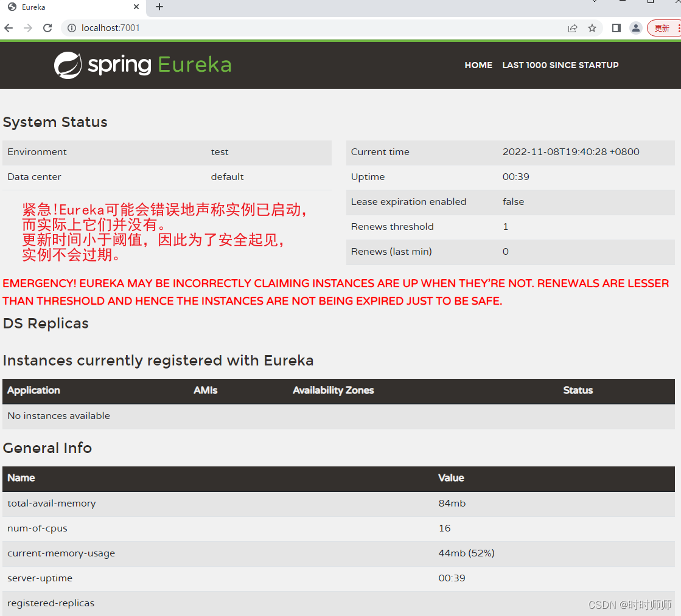681x616 pixels.
Task: Select the Eureka tab title
Action: coord(33,7)
